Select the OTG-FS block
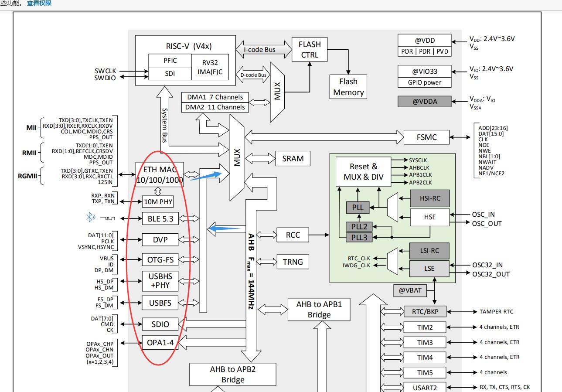 click(160, 260)
